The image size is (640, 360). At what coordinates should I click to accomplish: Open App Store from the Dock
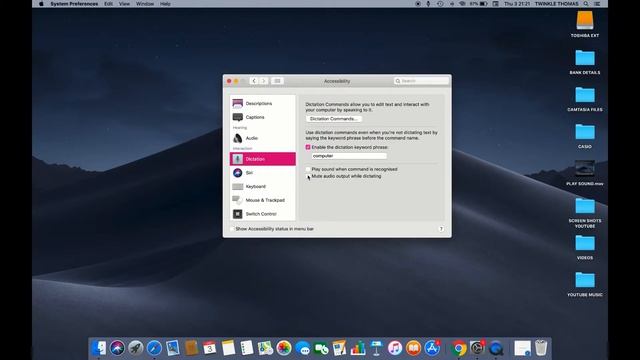(432, 348)
